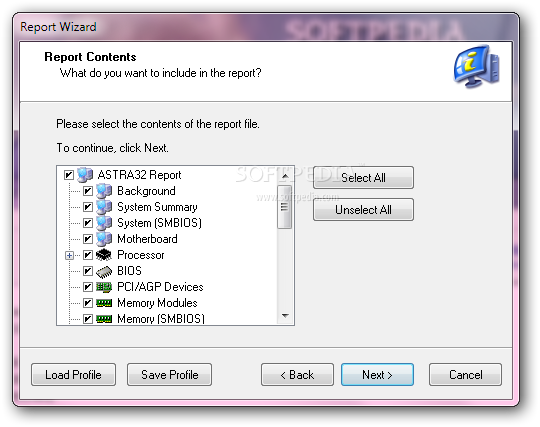Click the Motherboard computer icon
Image resolution: width=540 pixels, height=427 pixels.
pos(104,239)
